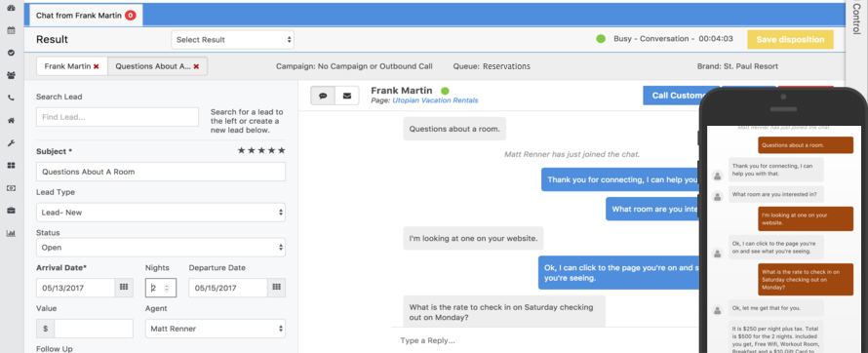This screenshot has height=353, width=868.
Task: Click the Value amount input field
Action: pyautogui.click(x=94, y=329)
